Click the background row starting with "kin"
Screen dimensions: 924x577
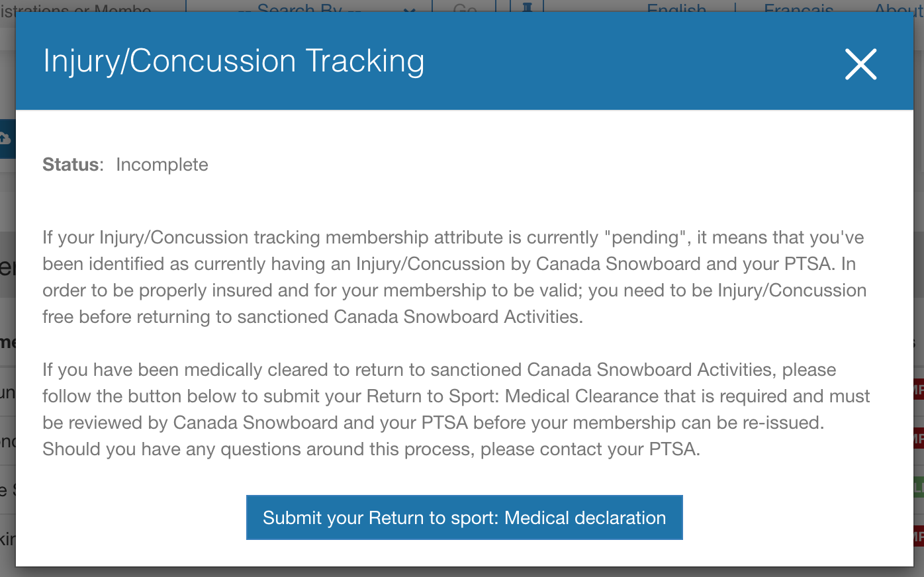(x=7, y=539)
